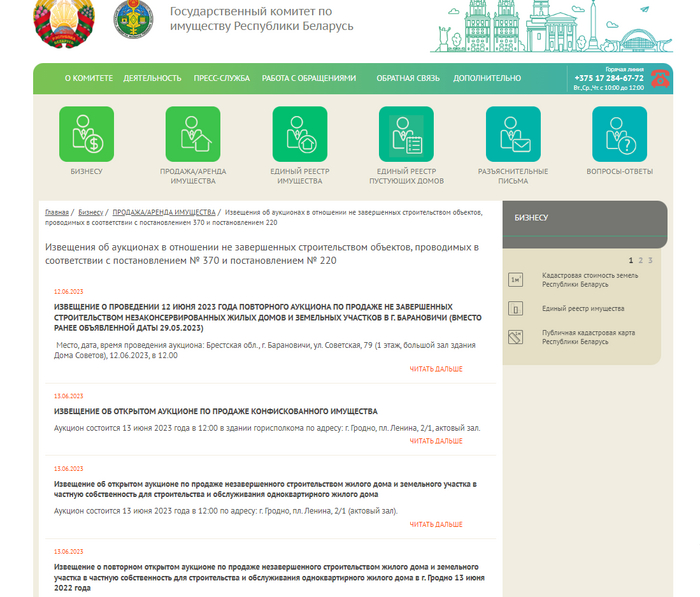700x597 pixels.
Task: Click the ЕДИНЫЙ РЕЕСТР ПУСТУЮЩИХ ДОМОВ tile caption
Action: (x=406, y=176)
